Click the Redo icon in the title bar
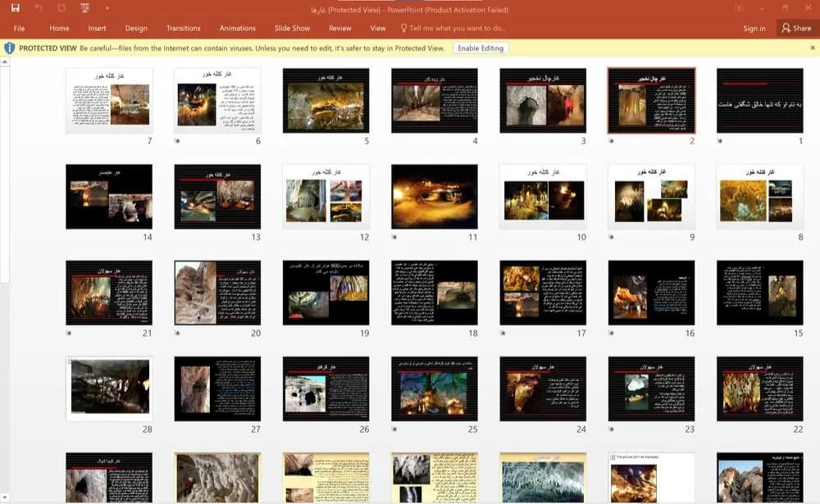Viewport: 820px width, 504px height. [x=61, y=8]
